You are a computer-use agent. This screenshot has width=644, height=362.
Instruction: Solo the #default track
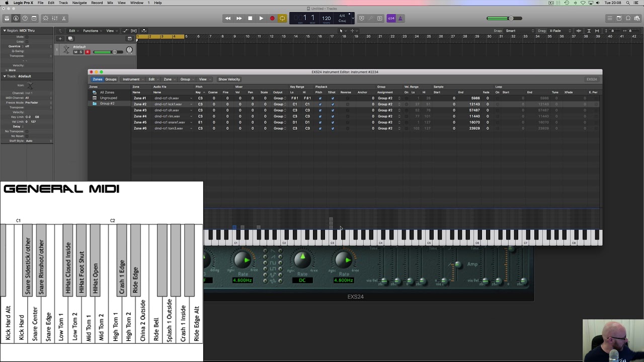(81, 52)
